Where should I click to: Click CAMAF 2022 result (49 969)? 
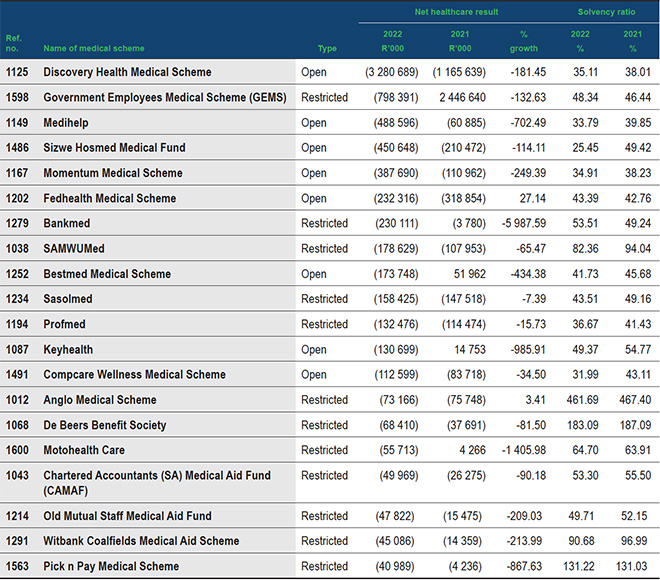pyautogui.click(x=399, y=475)
